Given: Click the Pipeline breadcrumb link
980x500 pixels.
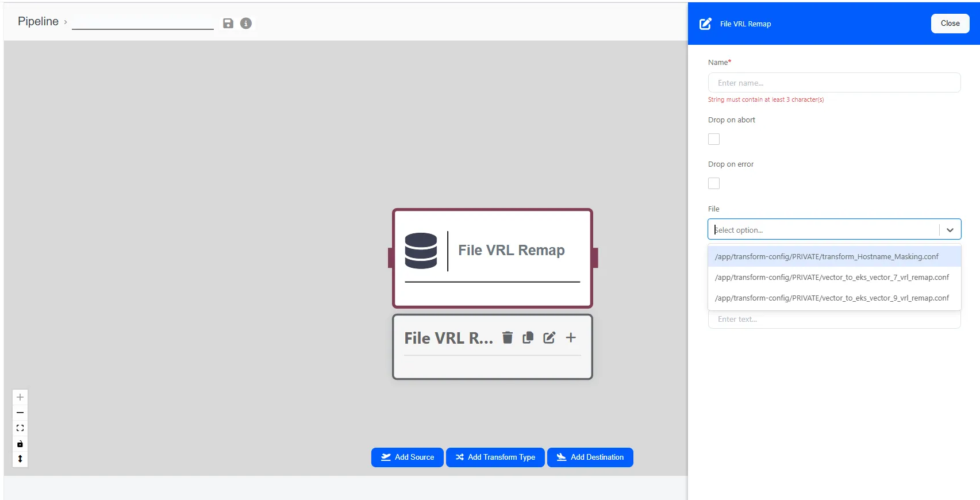Looking at the screenshot, I should [38, 21].
